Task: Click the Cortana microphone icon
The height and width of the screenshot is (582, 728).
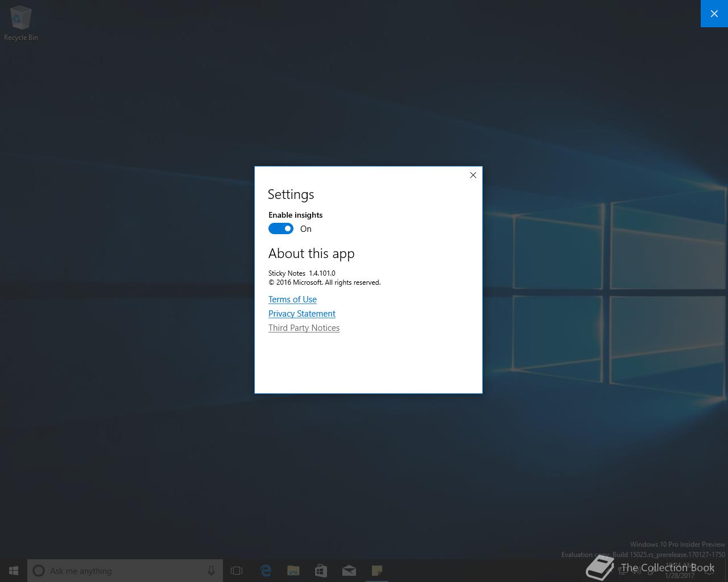Action: pos(211,571)
